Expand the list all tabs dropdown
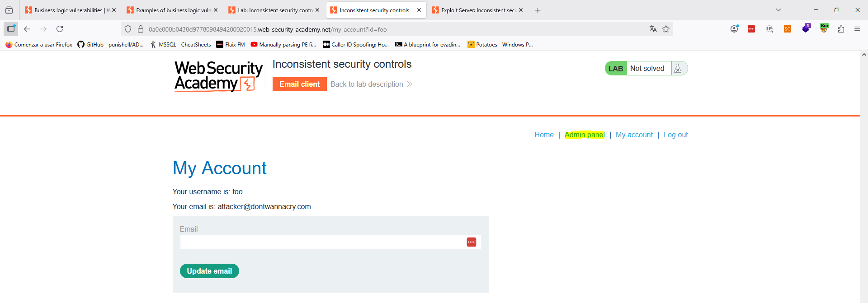This screenshot has height=303, width=868. point(778,10)
